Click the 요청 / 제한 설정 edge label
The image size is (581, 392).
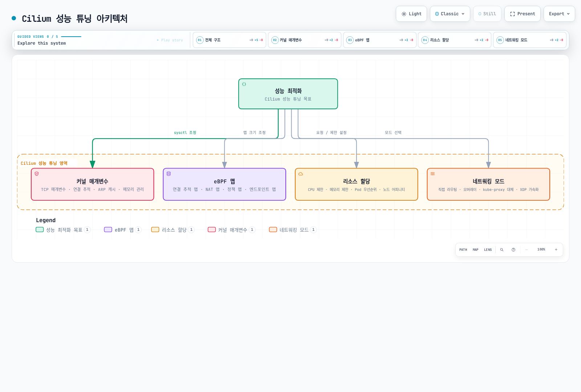(332, 132)
